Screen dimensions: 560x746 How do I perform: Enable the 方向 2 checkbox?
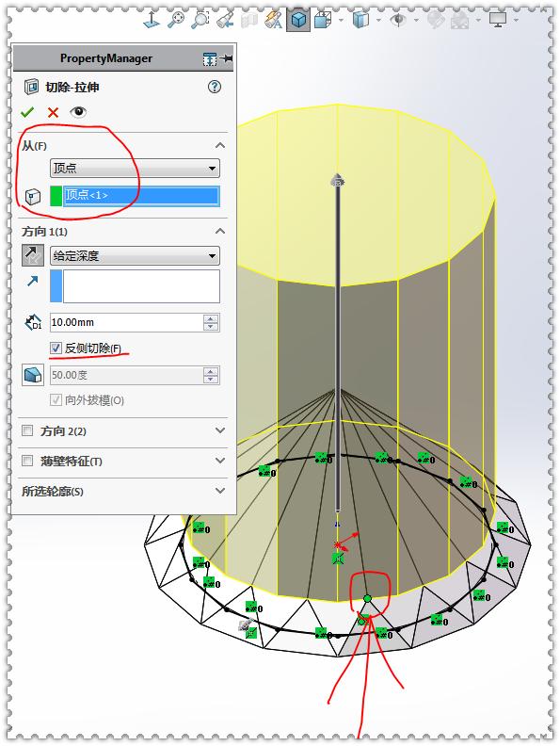[27, 430]
